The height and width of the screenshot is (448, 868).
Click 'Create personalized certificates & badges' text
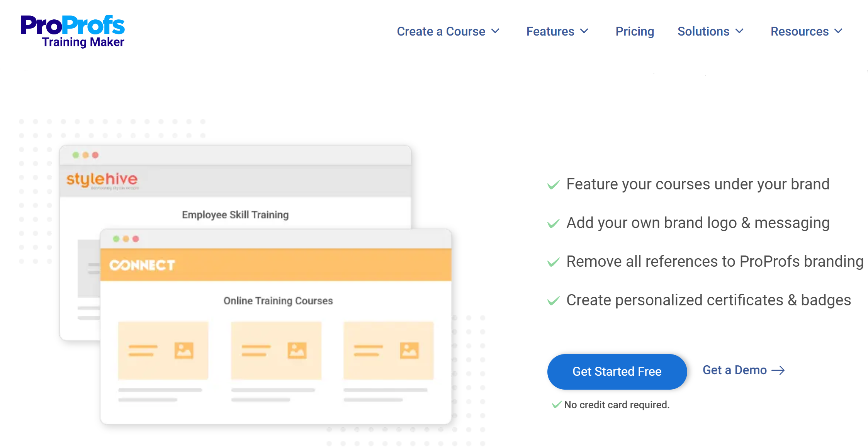[708, 300]
